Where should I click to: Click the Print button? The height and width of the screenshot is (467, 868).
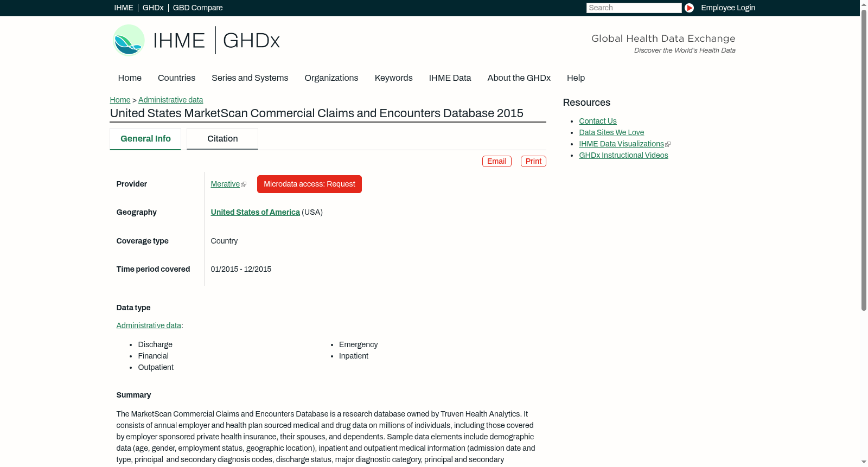pyautogui.click(x=533, y=162)
